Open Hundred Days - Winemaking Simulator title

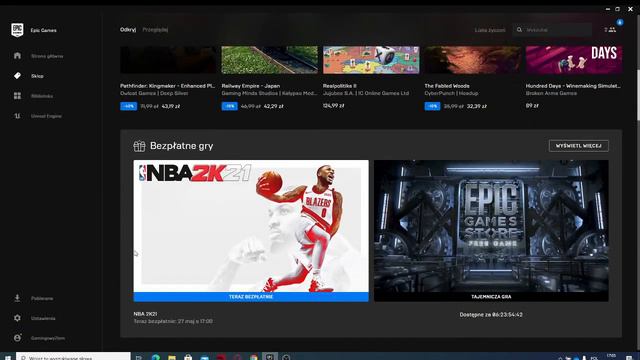click(x=573, y=86)
